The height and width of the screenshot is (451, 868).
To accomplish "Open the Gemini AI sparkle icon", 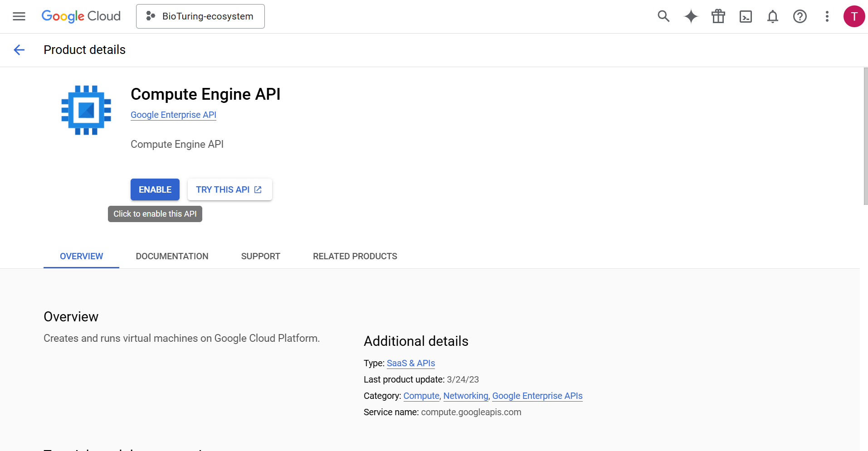I will click(x=691, y=16).
